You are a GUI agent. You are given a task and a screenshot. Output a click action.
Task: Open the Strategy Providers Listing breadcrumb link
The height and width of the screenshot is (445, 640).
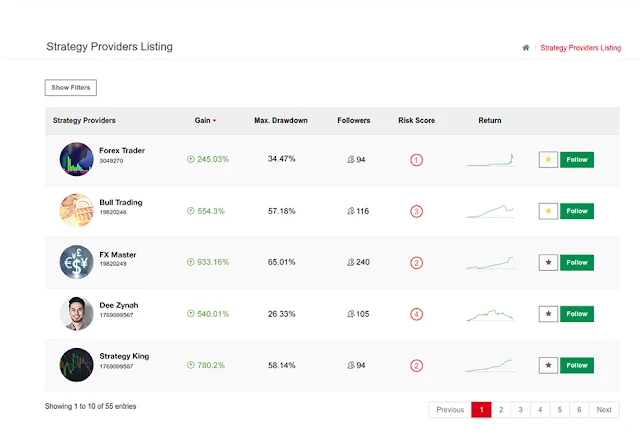580,48
